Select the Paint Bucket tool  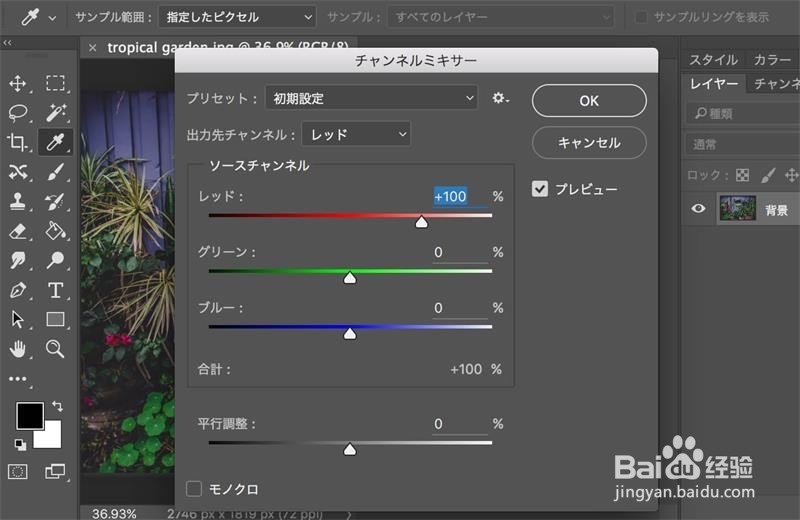(55, 231)
